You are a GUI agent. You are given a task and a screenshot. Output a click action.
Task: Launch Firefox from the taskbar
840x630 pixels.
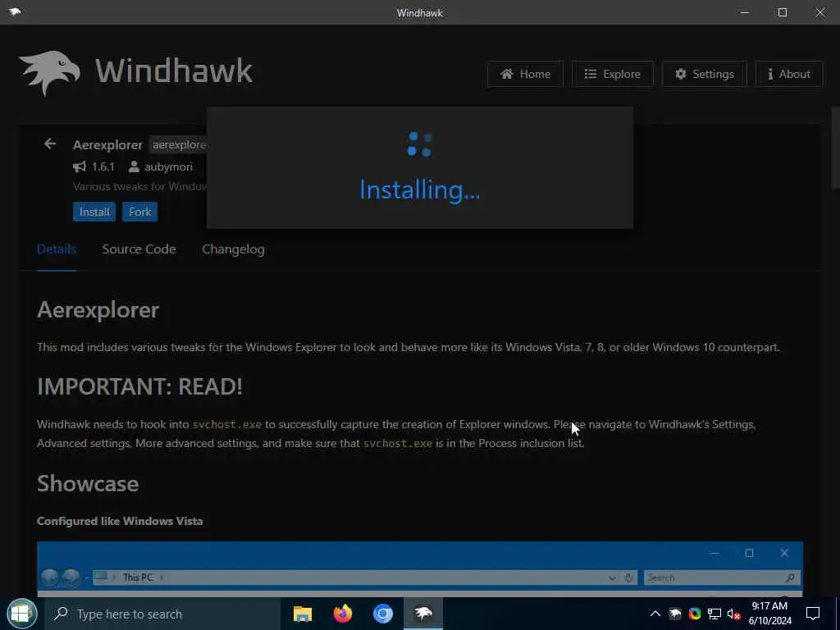click(x=343, y=614)
